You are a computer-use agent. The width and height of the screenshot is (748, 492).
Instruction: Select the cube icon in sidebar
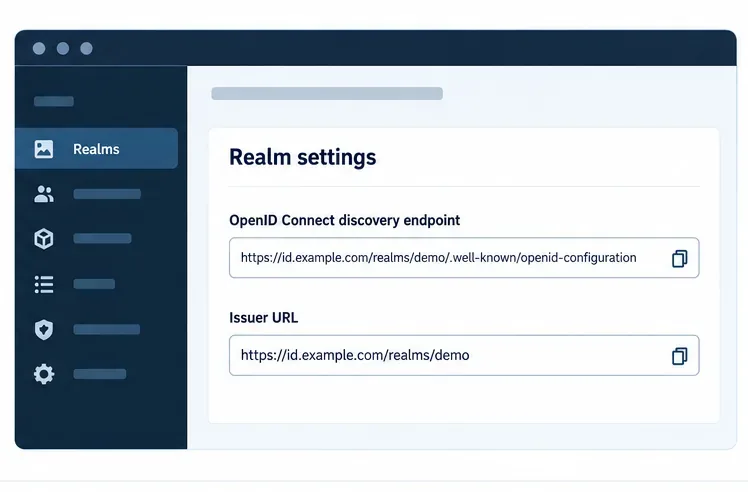point(43,239)
